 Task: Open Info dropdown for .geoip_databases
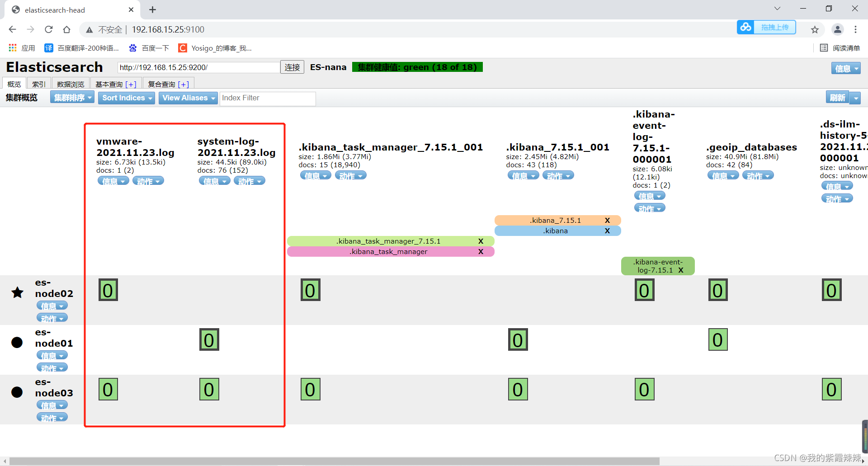click(723, 175)
